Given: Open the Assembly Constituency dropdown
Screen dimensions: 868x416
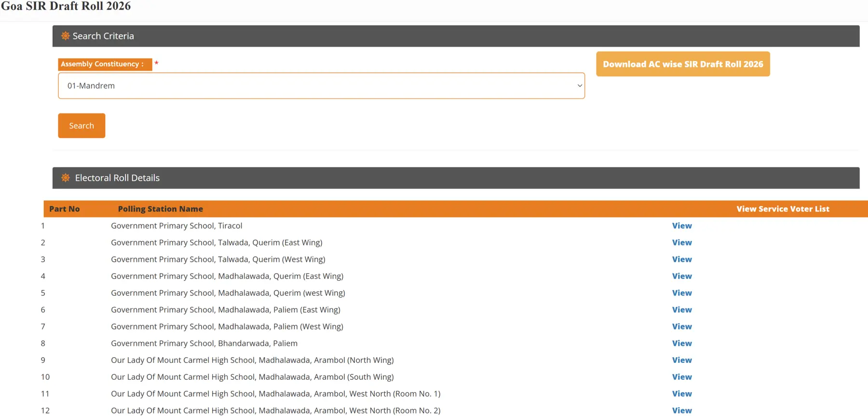Looking at the screenshot, I should coord(321,86).
